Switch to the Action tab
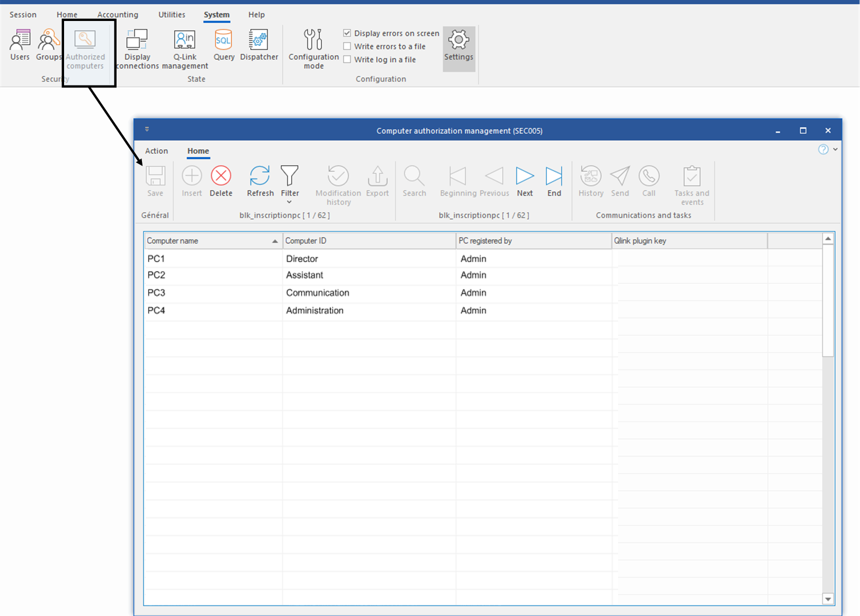This screenshot has width=860, height=616. pyautogui.click(x=156, y=151)
